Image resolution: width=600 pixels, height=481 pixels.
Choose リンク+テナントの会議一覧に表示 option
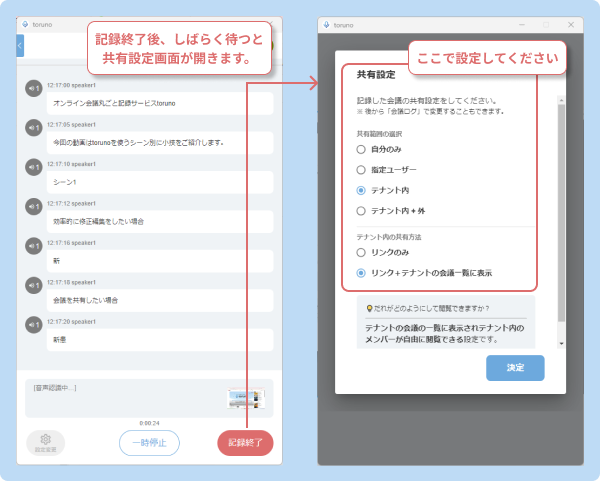pos(361,273)
